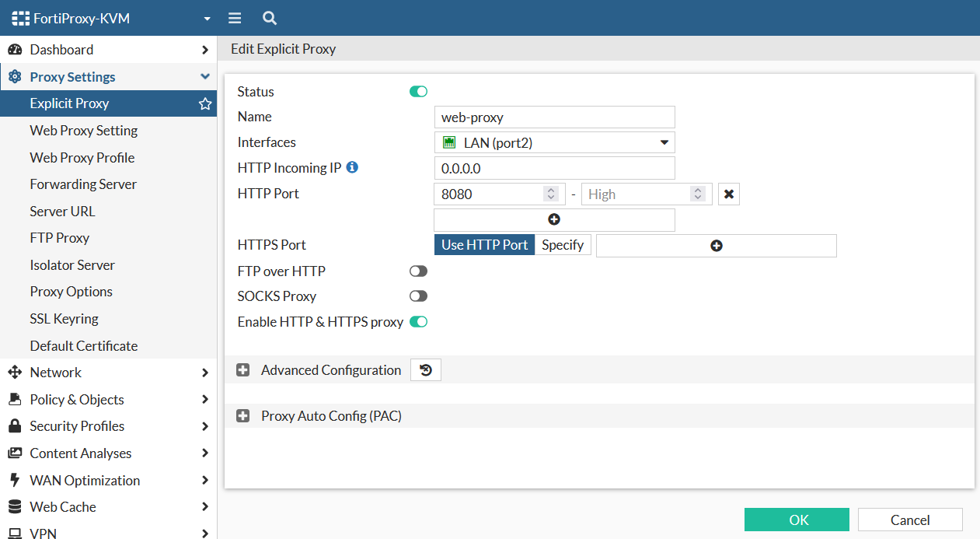Click the Advanced Configuration reset icon
Viewport: 980px width, 539px height.
426,370
